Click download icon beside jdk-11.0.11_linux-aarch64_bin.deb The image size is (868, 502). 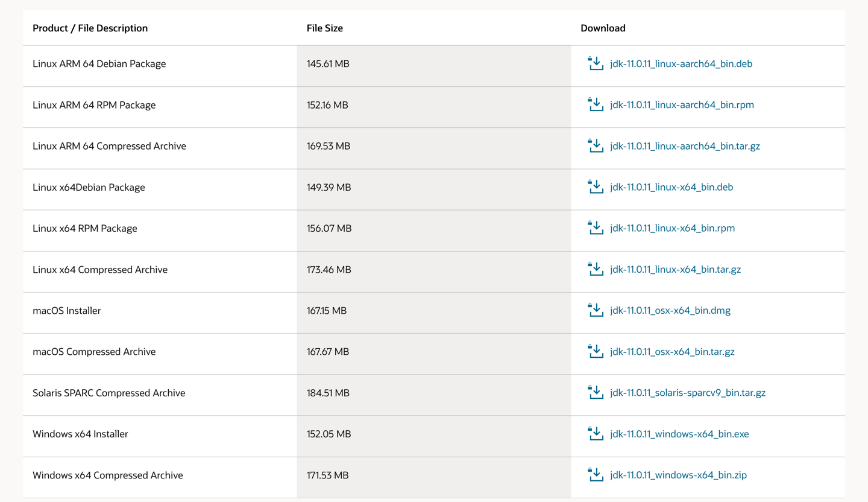[x=596, y=63]
